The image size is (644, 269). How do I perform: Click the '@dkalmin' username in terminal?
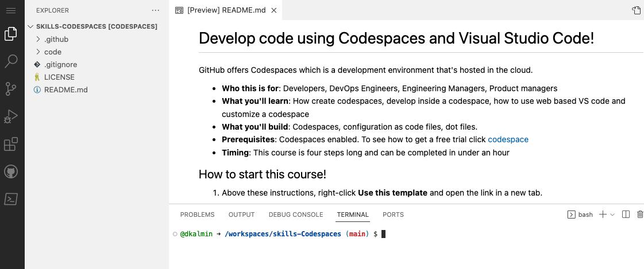[x=196, y=234]
